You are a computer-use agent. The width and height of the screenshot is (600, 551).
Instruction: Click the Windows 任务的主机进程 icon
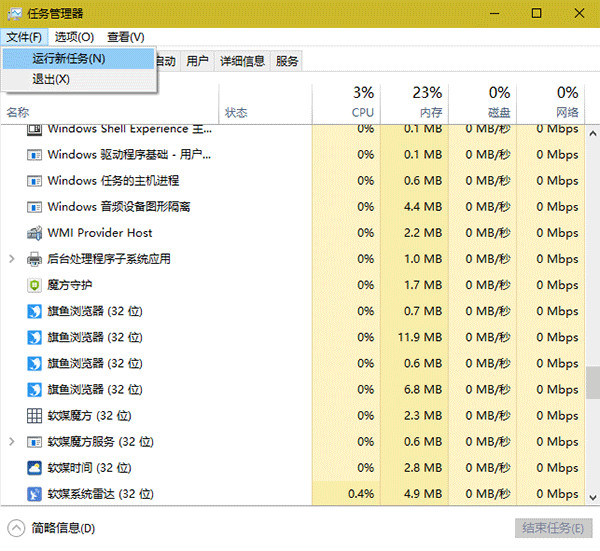pos(34,181)
